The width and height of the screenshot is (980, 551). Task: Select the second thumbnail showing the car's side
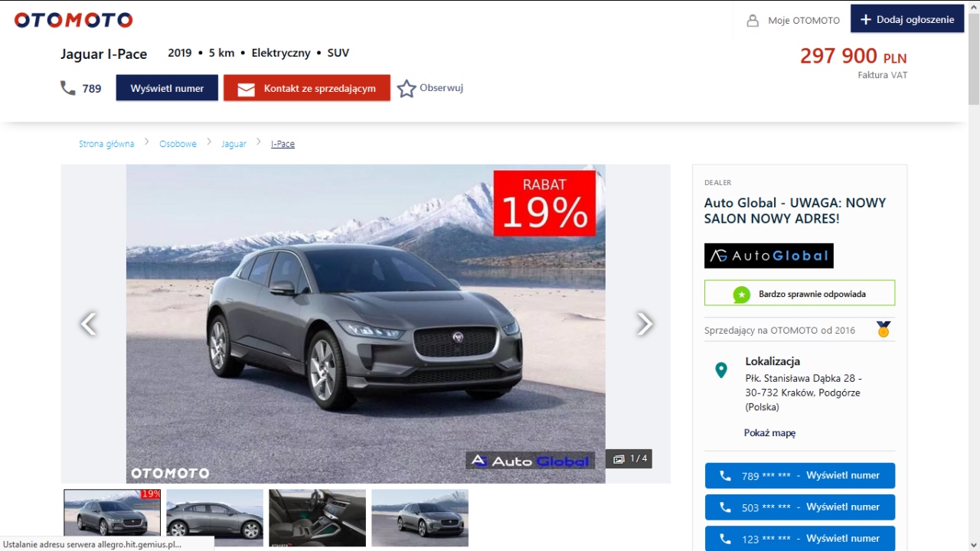click(x=215, y=518)
